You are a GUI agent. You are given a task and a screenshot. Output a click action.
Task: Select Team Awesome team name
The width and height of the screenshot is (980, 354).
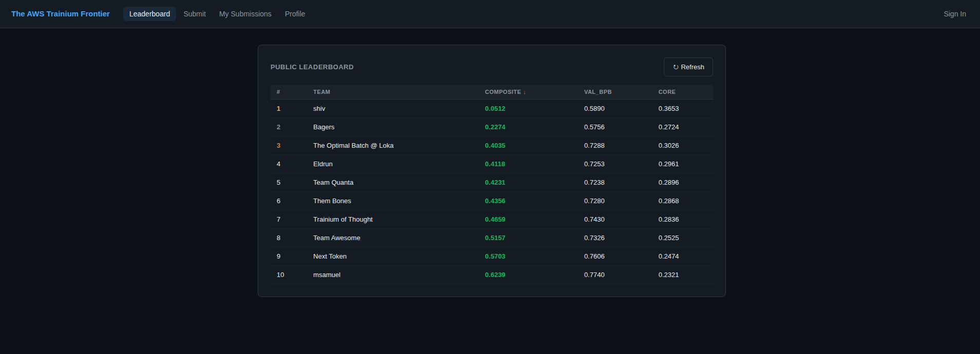pyautogui.click(x=337, y=238)
